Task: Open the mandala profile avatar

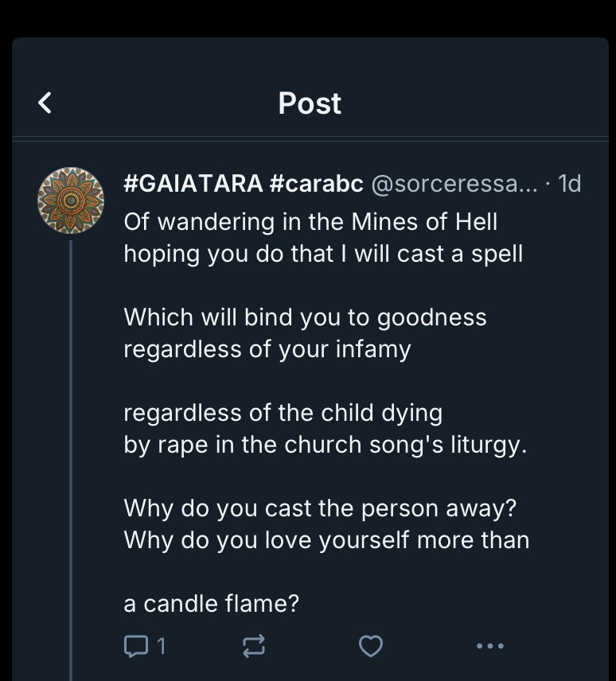Action: 71,200
